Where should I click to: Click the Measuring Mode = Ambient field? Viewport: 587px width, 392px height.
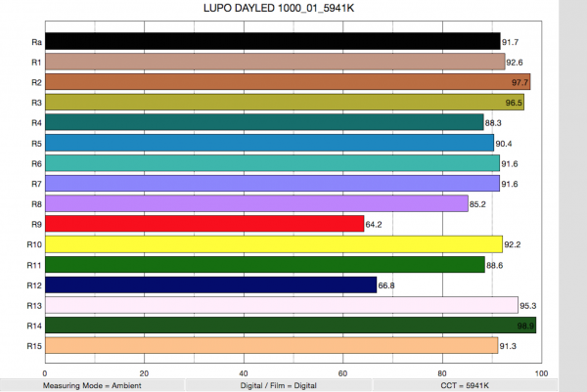click(x=92, y=385)
